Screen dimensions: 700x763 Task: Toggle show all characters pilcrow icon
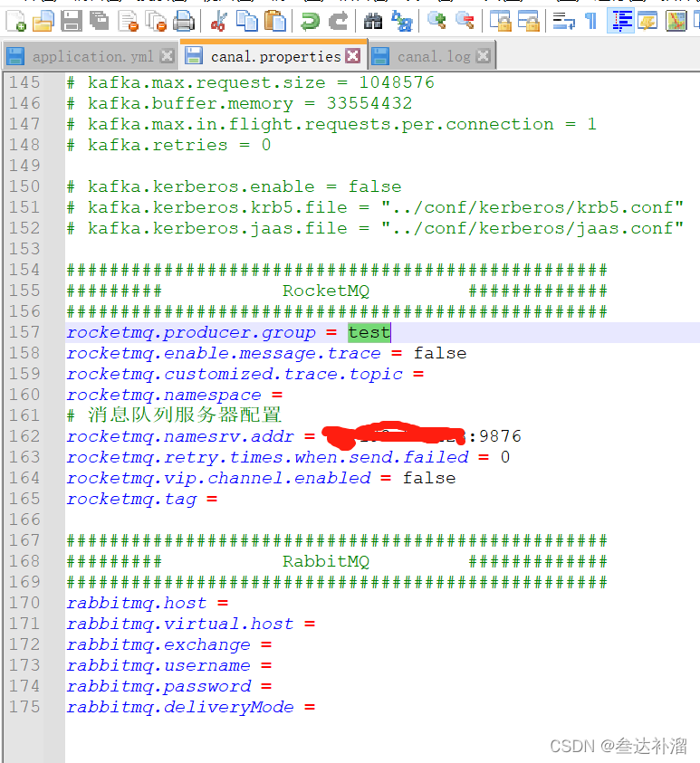(591, 22)
